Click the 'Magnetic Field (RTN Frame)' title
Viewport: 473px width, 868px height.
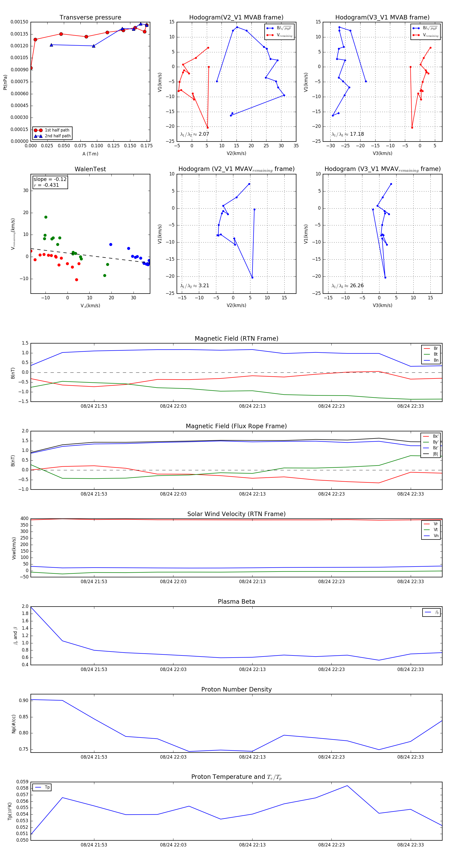[x=236, y=339]
